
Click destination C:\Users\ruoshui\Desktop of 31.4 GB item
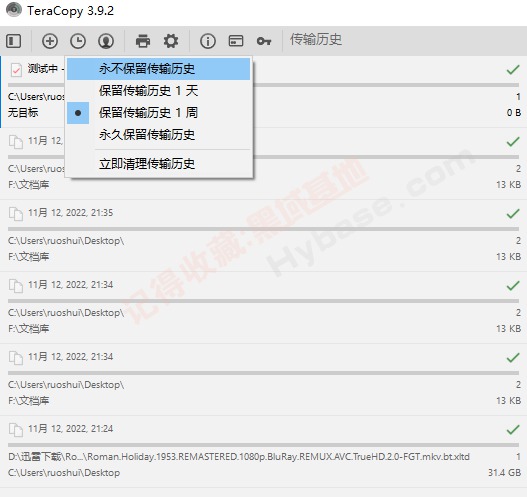[64, 473]
